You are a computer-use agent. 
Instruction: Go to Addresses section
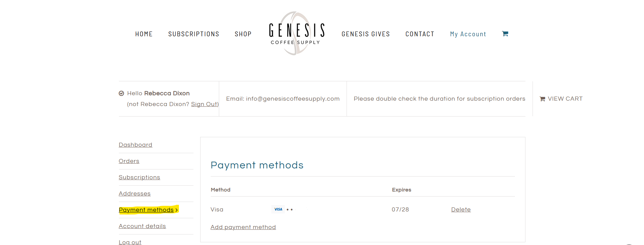[x=134, y=194]
